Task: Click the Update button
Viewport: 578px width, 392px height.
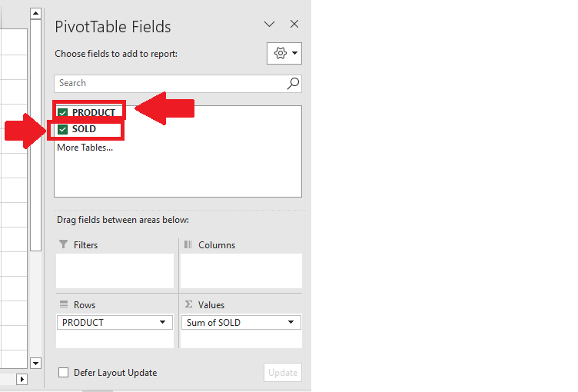Action: (283, 373)
